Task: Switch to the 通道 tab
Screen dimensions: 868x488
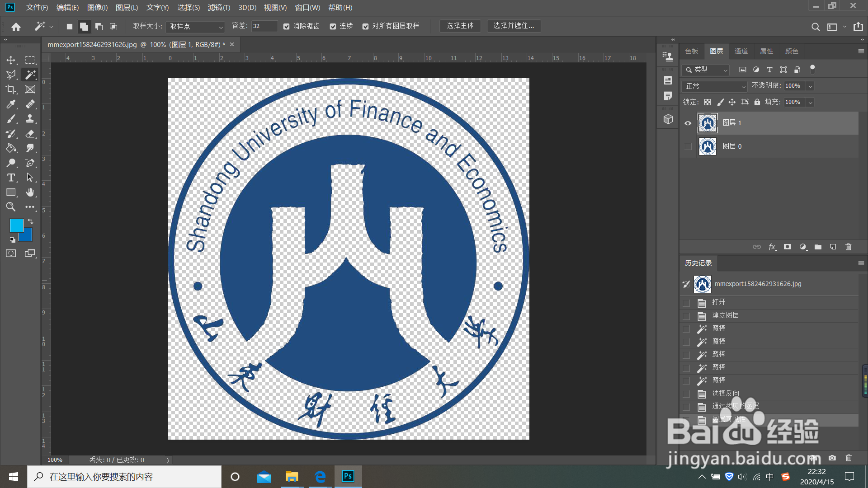Action: point(741,51)
